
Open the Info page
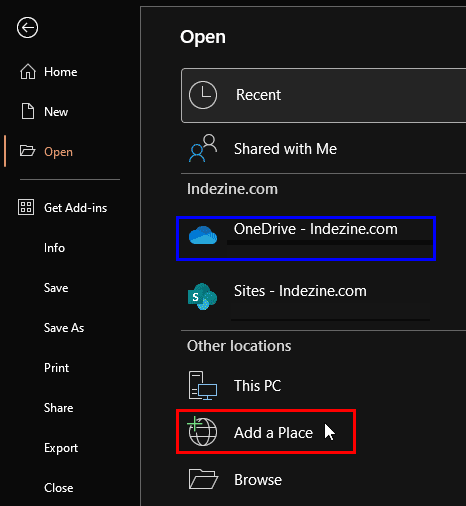coord(54,248)
